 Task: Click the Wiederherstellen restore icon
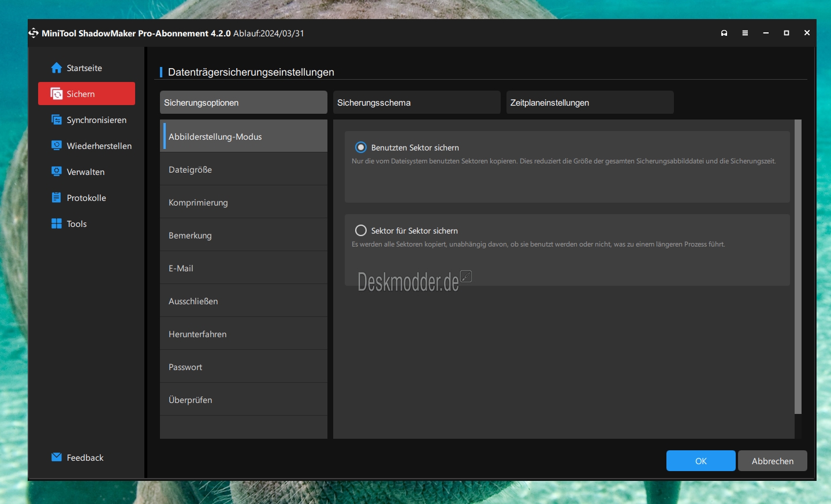(56, 146)
